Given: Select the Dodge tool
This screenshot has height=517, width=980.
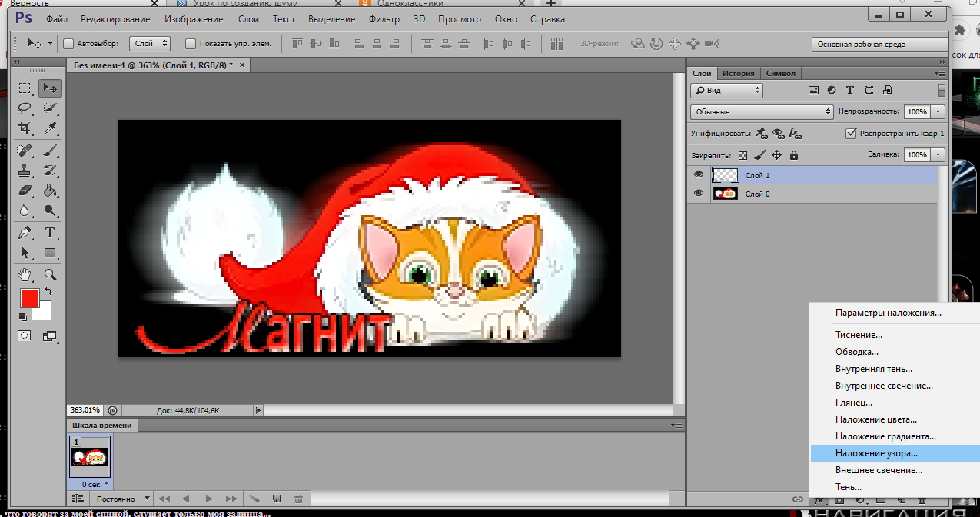Looking at the screenshot, I should point(50,210).
